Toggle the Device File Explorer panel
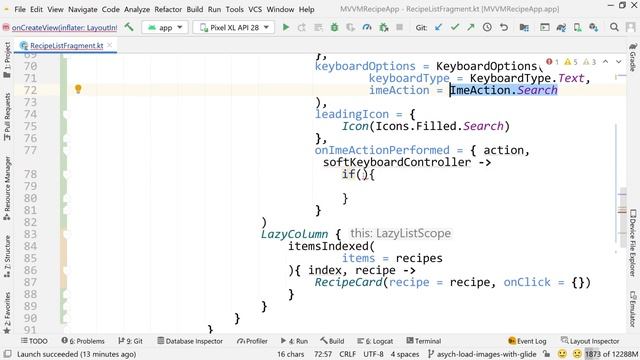This screenshot has height=360, width=640. click(x=633, y=243)
